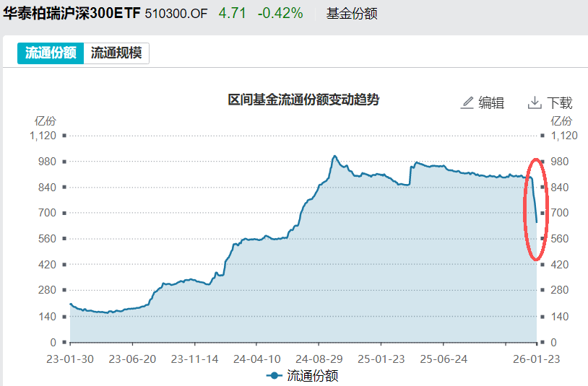Click the chart title 区间基金流通份额变动趋势

point(303,100)
